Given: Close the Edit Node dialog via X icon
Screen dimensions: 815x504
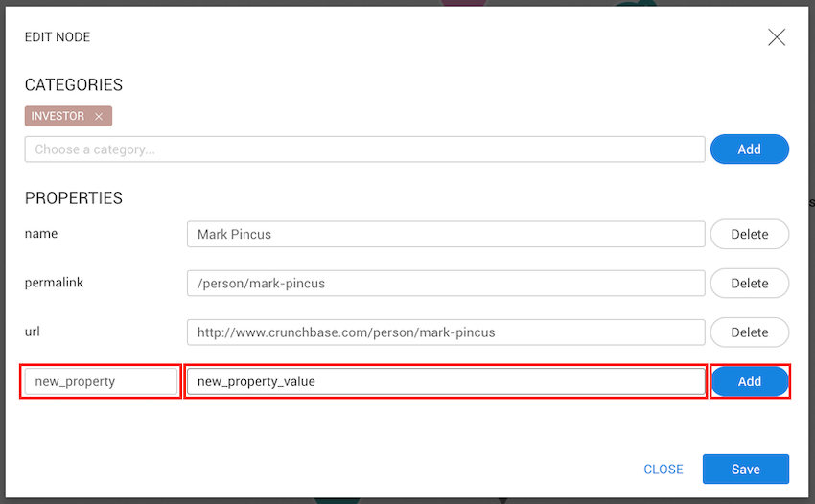Looking at the screenshot, I should tap(777, 37).
